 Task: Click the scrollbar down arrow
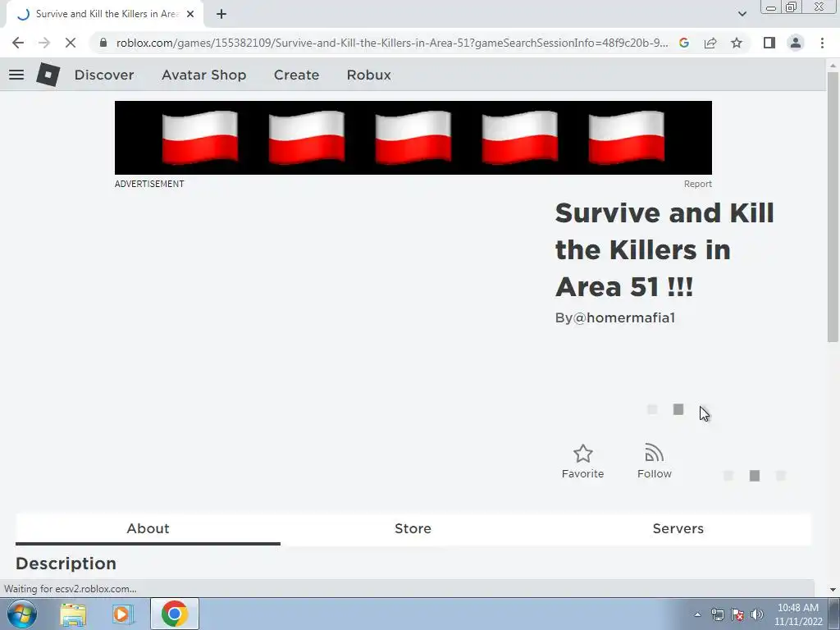click(x=833, y=589)
